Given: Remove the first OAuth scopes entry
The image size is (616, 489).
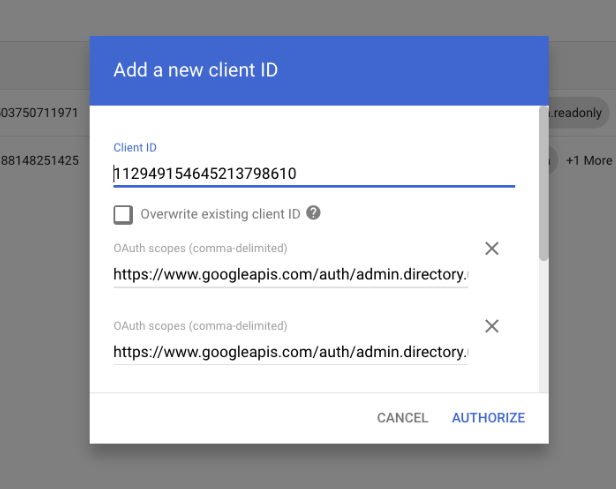Looking at the screenshot, I should point(491,248).
